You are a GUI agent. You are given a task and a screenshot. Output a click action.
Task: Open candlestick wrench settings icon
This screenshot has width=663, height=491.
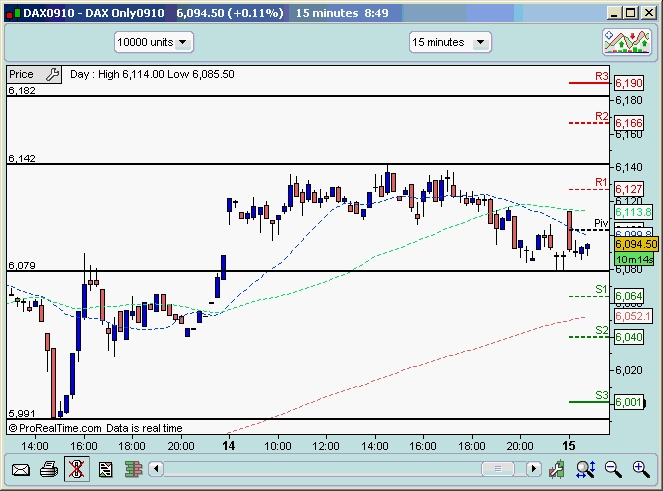click(556, 469)
